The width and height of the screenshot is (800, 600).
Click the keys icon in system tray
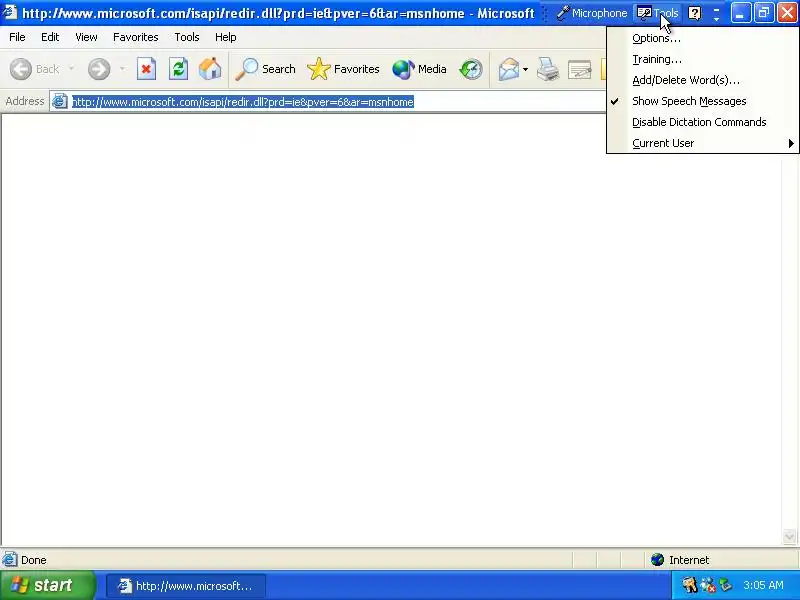coord(689,585)
